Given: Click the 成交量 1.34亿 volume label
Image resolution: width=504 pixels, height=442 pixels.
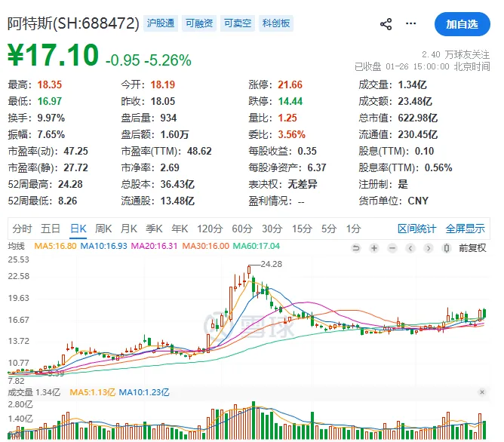Looking at the screenshot, I should (x=34, y=392).
